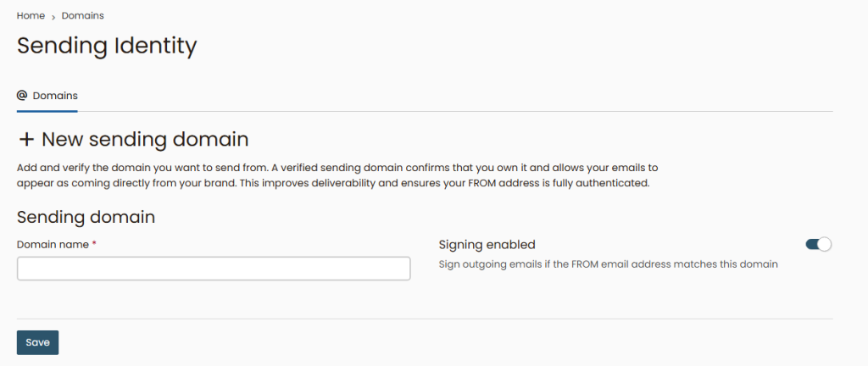
Task: Click the blue underline beneath Domains tab
Action: (47, 110)
